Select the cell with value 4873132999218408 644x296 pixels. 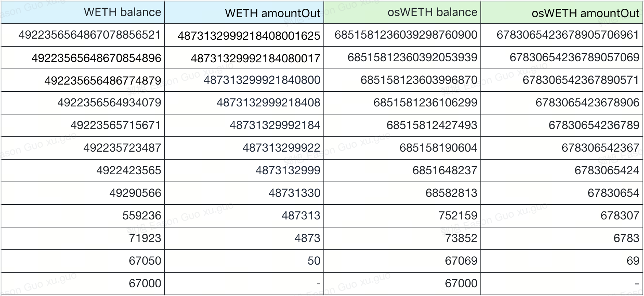pos(268,103)
